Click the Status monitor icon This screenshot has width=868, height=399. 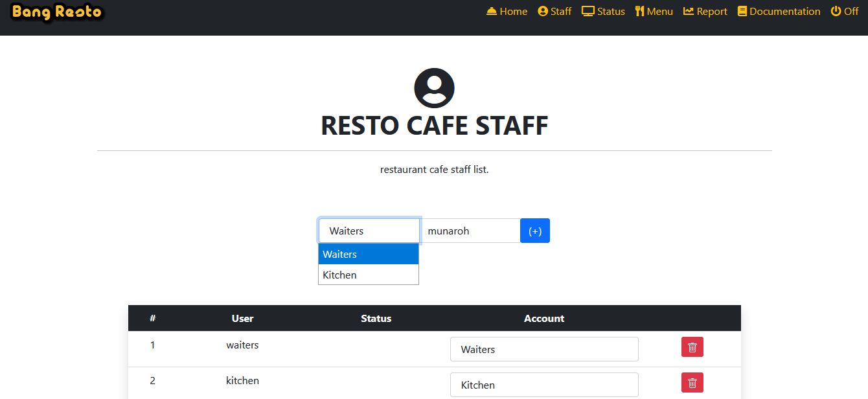pos(588,11)
